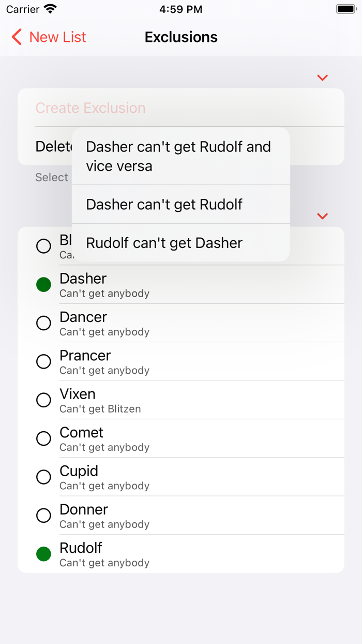Tap the red chevron above the reindeer list
The image size is (362, 644).
(x=322, y=216)
